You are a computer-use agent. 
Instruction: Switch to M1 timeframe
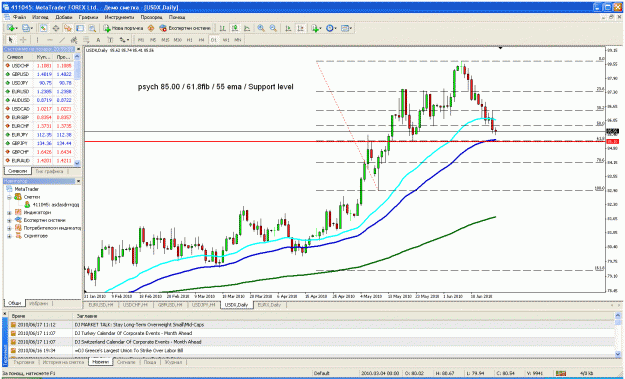click(x=141, y=40)
